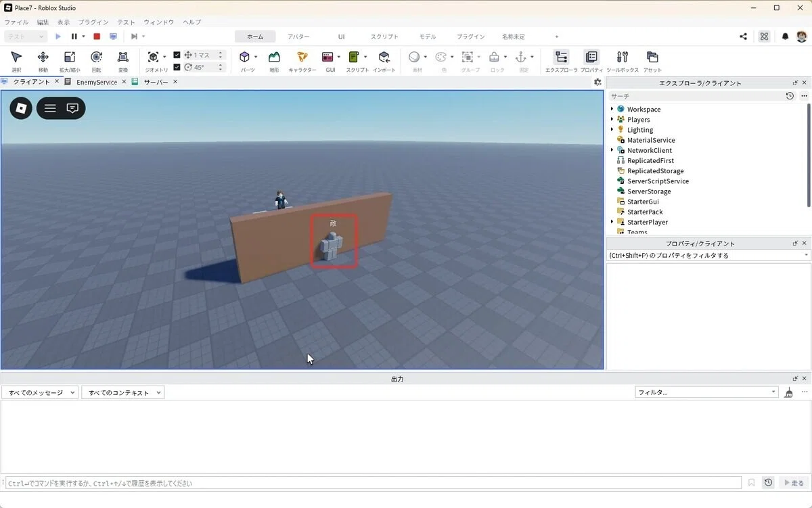
Task: Open the user avatar profile menu
Action: point(801,37)
